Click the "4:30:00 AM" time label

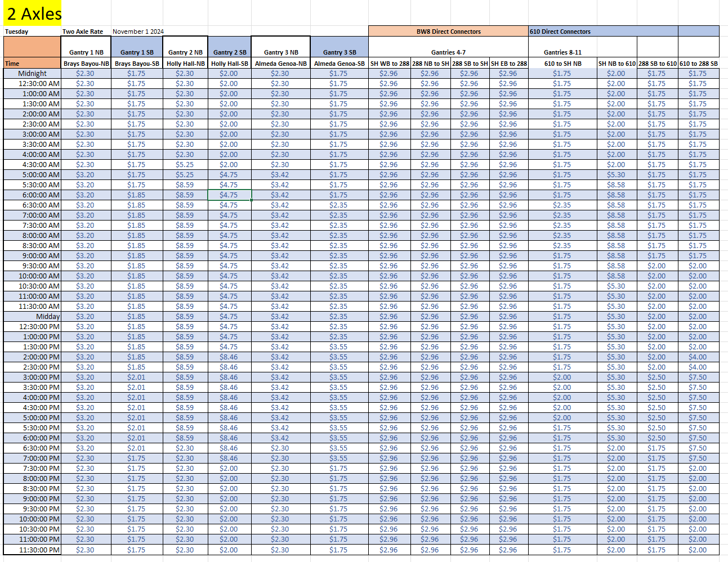(x=32, y=164)
